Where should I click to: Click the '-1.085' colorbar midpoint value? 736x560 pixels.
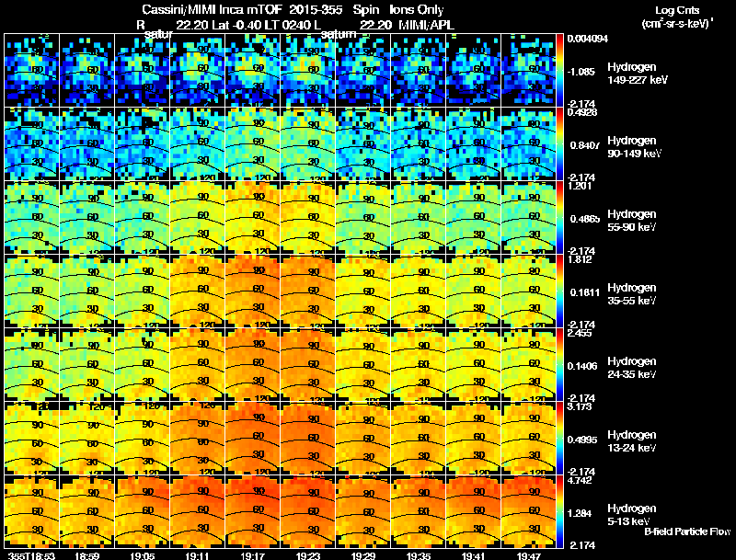581,72
